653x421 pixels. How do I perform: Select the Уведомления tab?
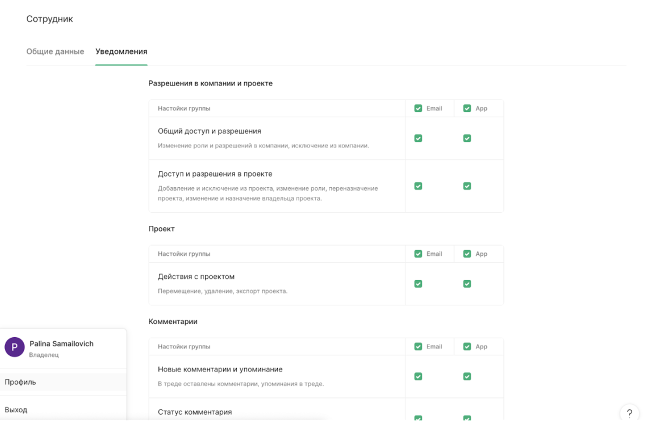tap(121, 51)
